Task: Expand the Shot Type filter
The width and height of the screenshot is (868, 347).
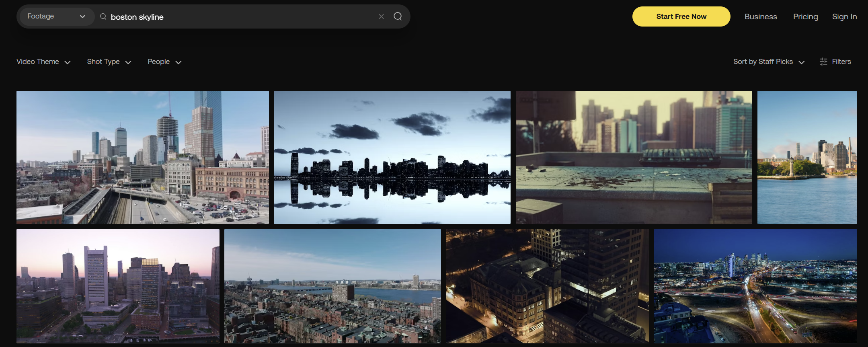Action: tap(109, 62)
